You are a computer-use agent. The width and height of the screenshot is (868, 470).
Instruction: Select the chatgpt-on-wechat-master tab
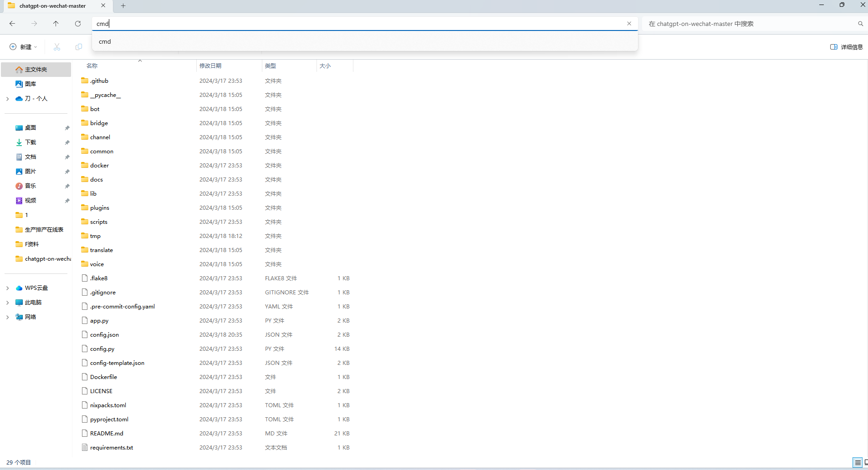click(x=52, y=6)
